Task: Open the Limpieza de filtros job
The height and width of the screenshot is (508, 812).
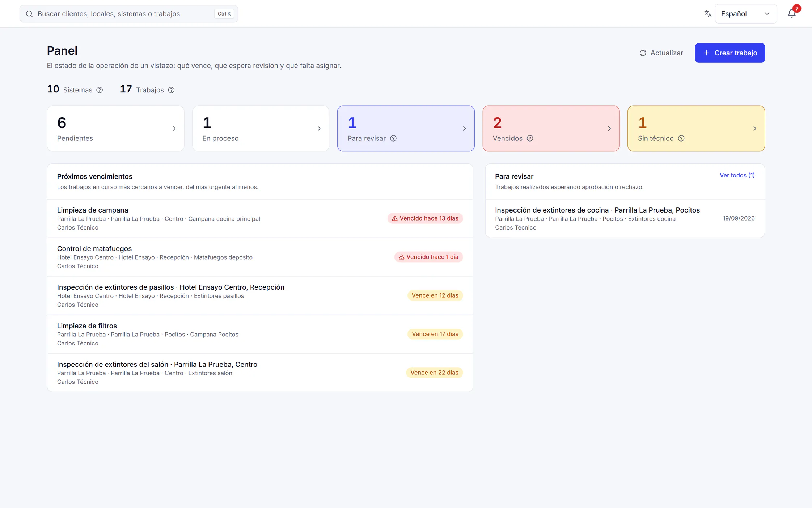Action: pos(260,334)
